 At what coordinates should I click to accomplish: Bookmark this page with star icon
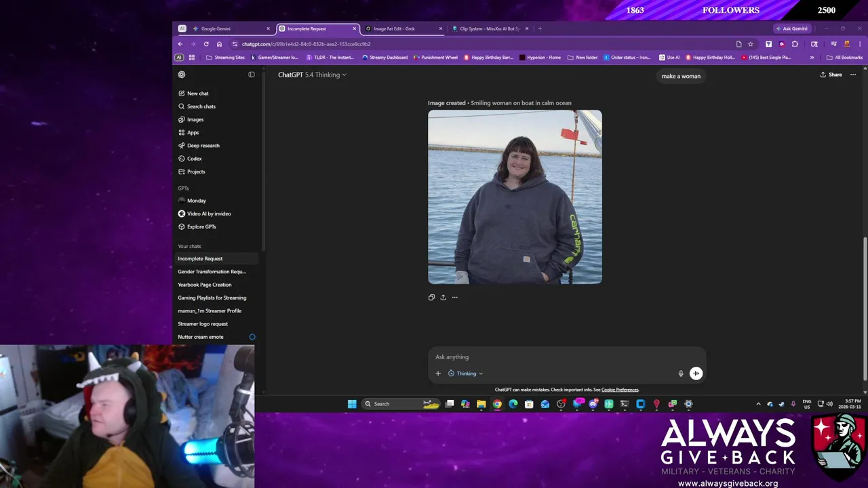[x=751, y=44]
